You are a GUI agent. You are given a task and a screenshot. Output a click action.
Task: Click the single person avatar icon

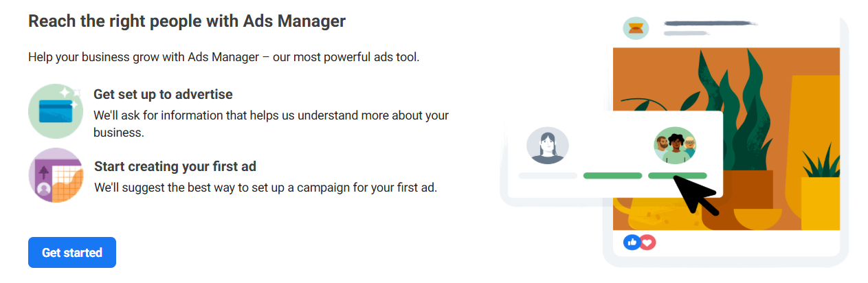(548, 146)
